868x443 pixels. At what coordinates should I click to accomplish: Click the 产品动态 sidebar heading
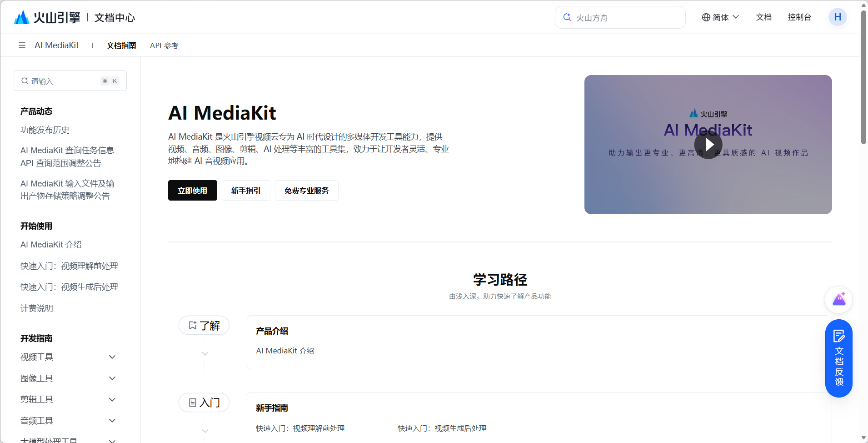click(x=36, y=111)
